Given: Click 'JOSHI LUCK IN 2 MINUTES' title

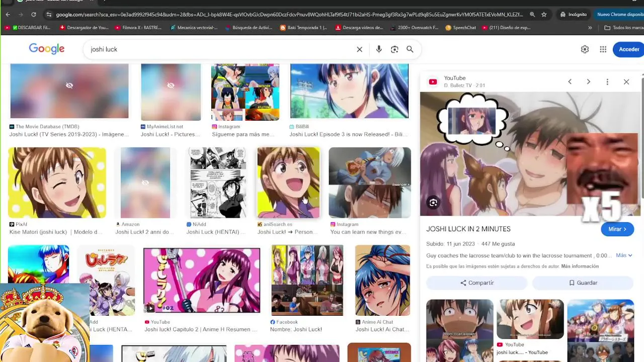Looking at the screenshot, I should pyautogui.click(x=468, y=229).
